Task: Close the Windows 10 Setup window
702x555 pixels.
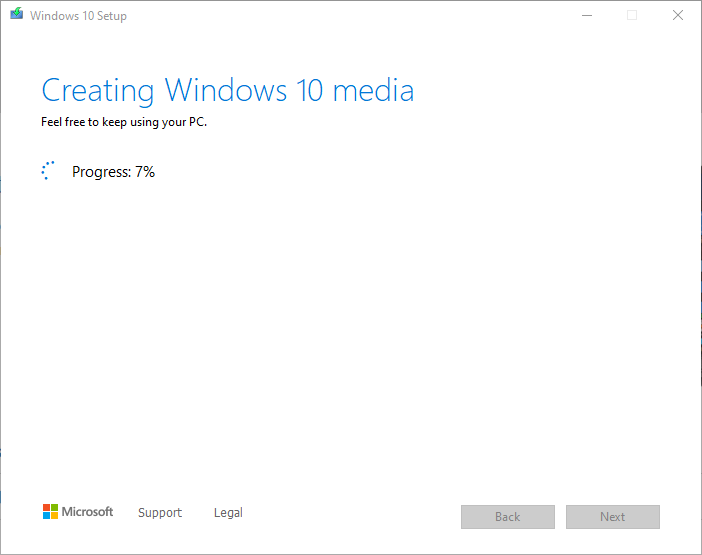Action: tap(677, 15)
